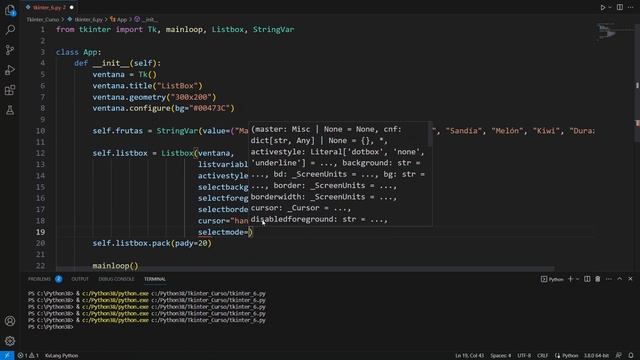The width and height of the screenshot is (640, 360).
Task: Open terminal panel More Actions ellipsis
Action: (609, 279)
